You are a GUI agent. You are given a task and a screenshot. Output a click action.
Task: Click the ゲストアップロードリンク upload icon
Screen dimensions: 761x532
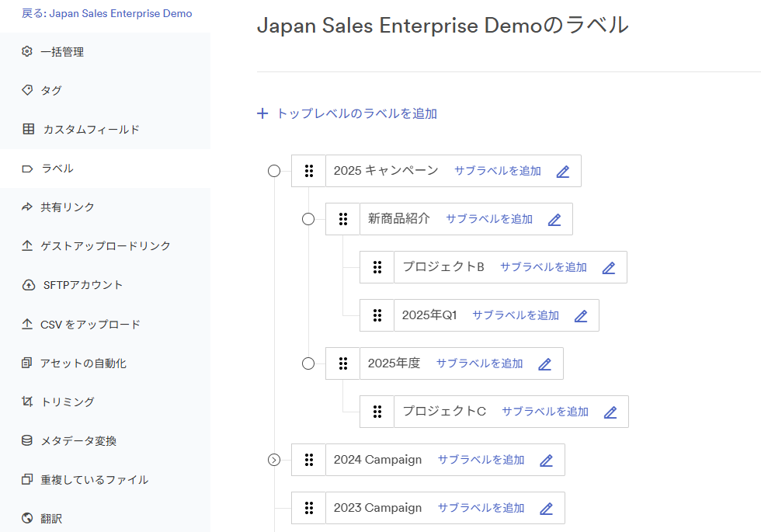(x=27, y=246)
